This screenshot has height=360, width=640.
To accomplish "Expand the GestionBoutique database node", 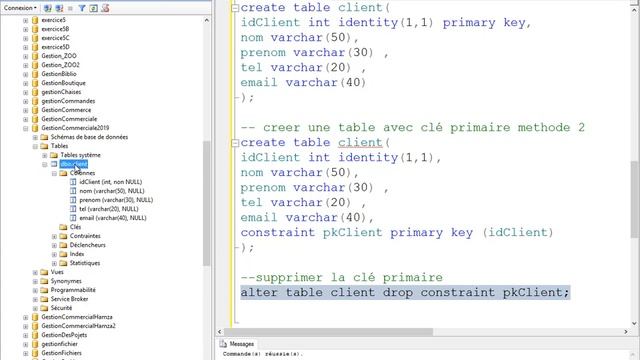I will 26,83.
